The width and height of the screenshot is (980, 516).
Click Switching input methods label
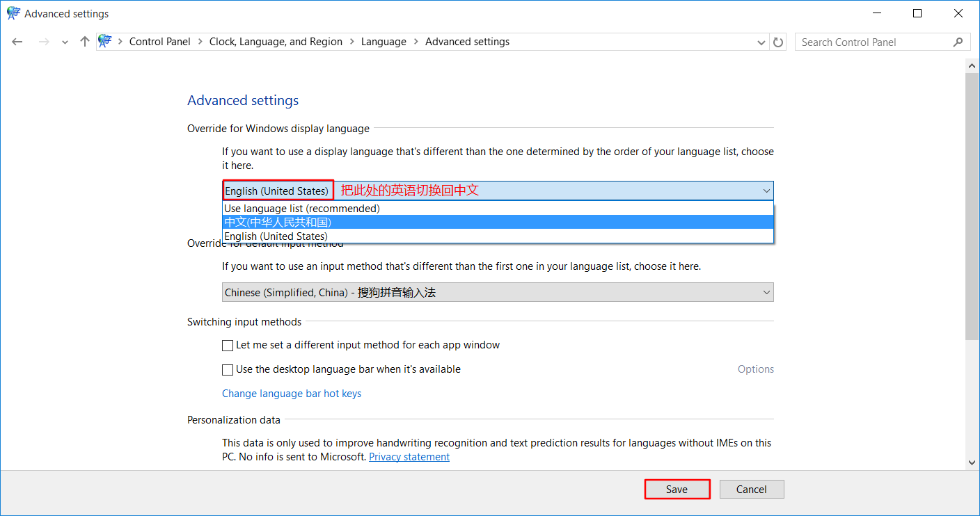244,322
